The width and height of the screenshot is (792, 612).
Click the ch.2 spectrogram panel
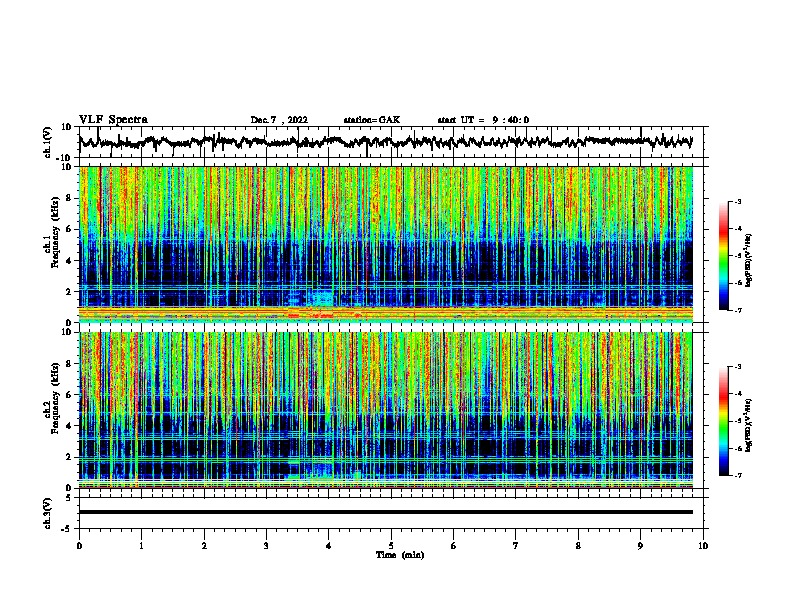tap(385, 410)
